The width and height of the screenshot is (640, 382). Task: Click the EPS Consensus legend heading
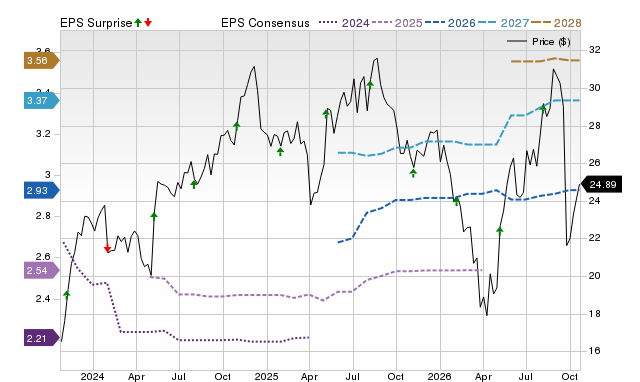pos(265,23)
